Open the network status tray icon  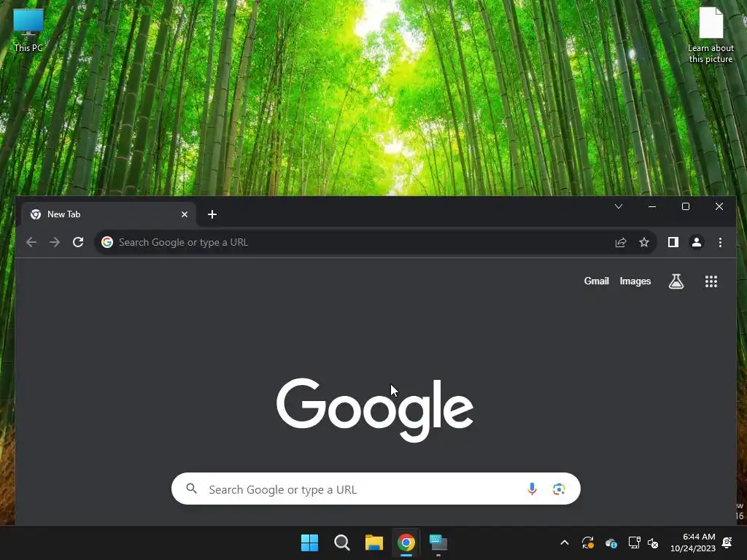[x=634, y=542]
